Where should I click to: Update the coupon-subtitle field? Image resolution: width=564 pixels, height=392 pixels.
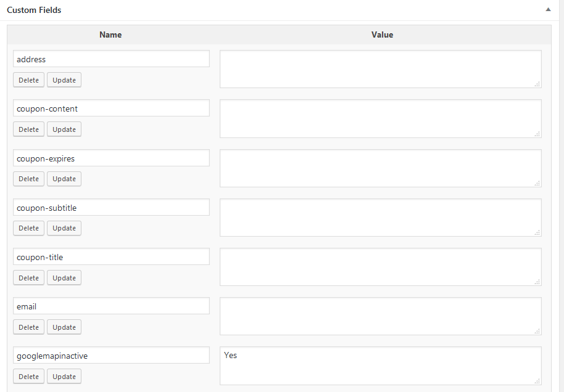(64, 228)
